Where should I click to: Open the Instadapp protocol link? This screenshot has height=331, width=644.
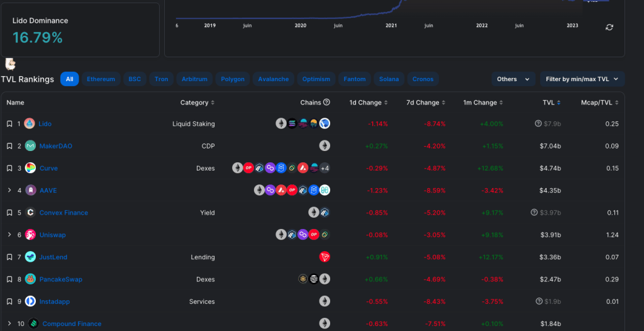[55, 301]
